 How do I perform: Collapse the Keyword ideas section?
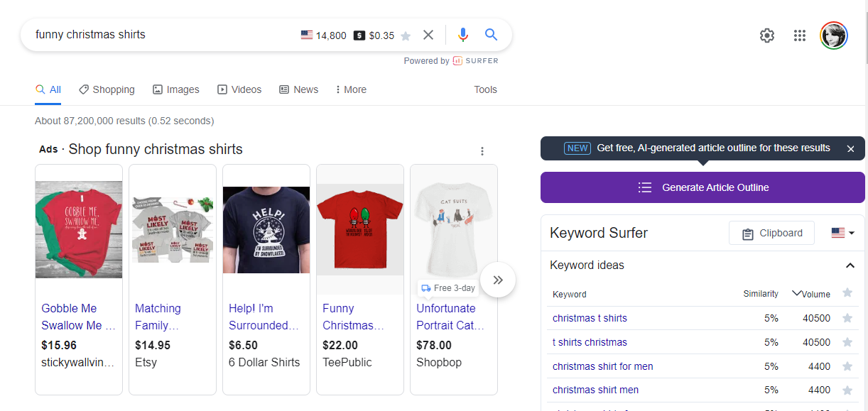click(x=850, y=265)
